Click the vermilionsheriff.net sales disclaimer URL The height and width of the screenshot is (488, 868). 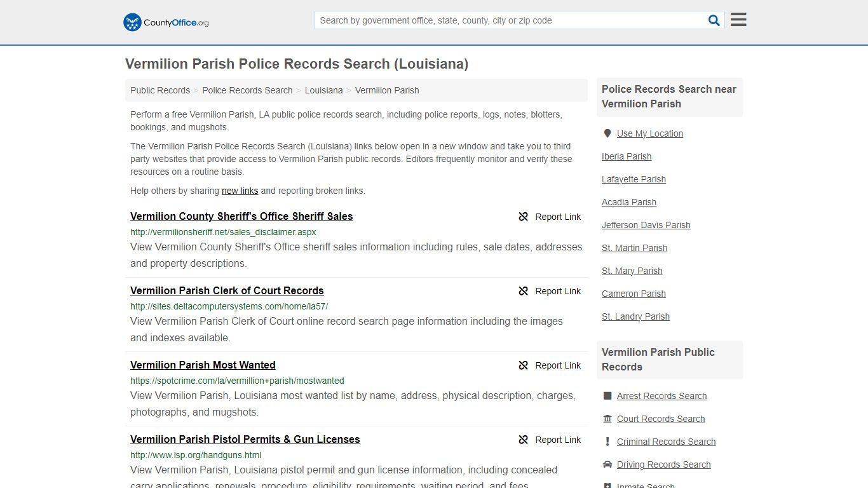(223, 232)
